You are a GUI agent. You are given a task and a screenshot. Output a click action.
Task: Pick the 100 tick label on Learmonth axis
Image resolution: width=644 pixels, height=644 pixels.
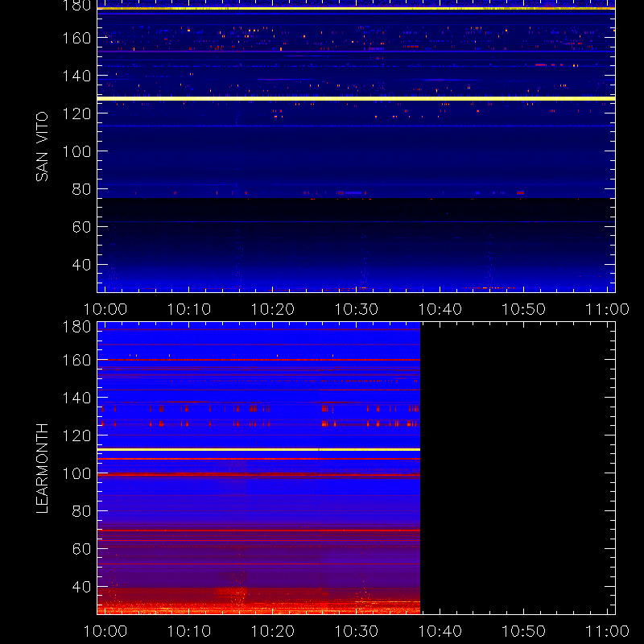[76, 473]
